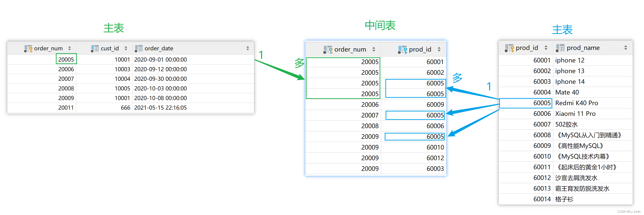
Task: Select order_num header label in 中间表
Action: coord(350,50)
